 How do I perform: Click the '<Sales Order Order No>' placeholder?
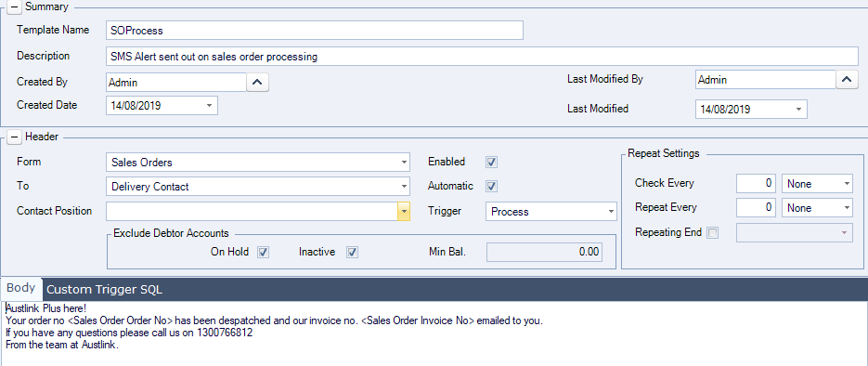(121, 320)
